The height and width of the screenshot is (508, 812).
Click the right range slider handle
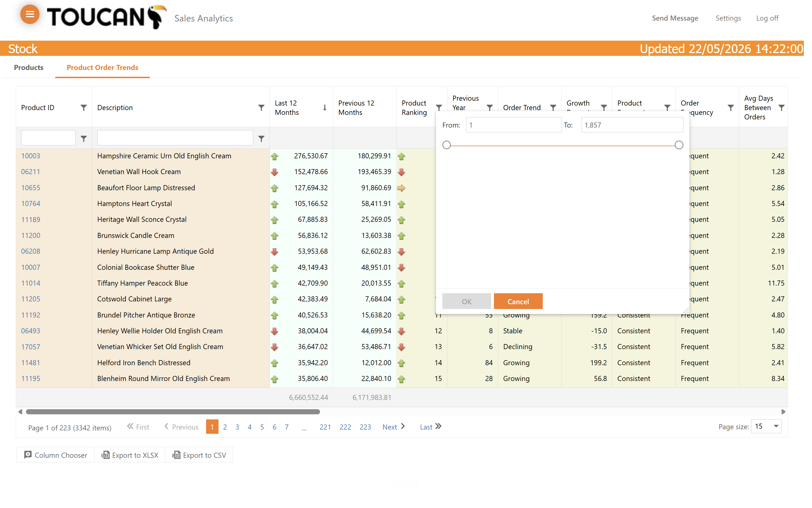coord(679,145)
